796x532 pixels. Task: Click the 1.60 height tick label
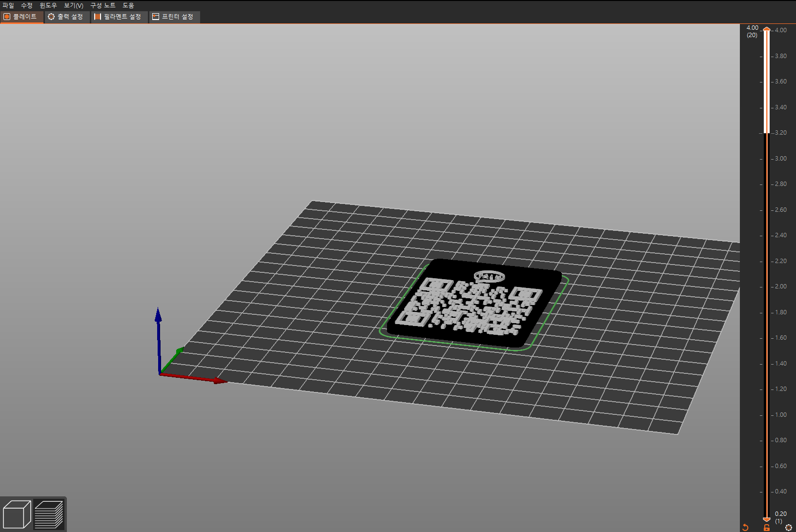coord(781,338)
